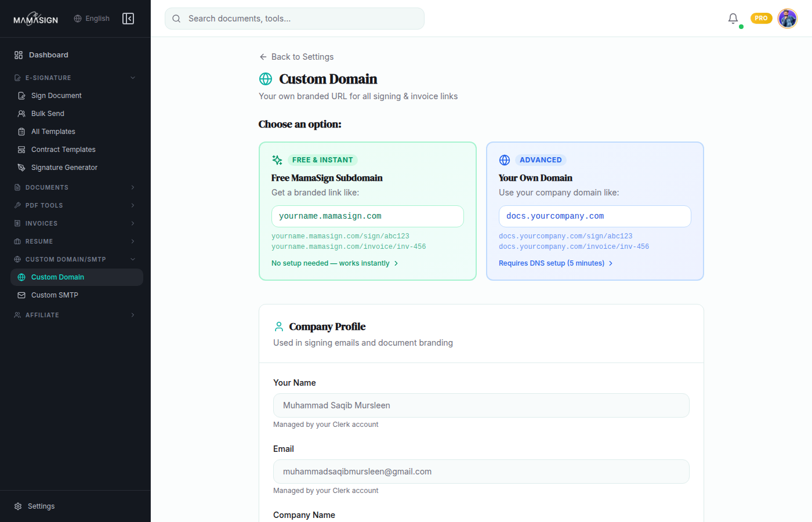Click the yourname.mamasign.com example box
812x522 pixels.
368,216
